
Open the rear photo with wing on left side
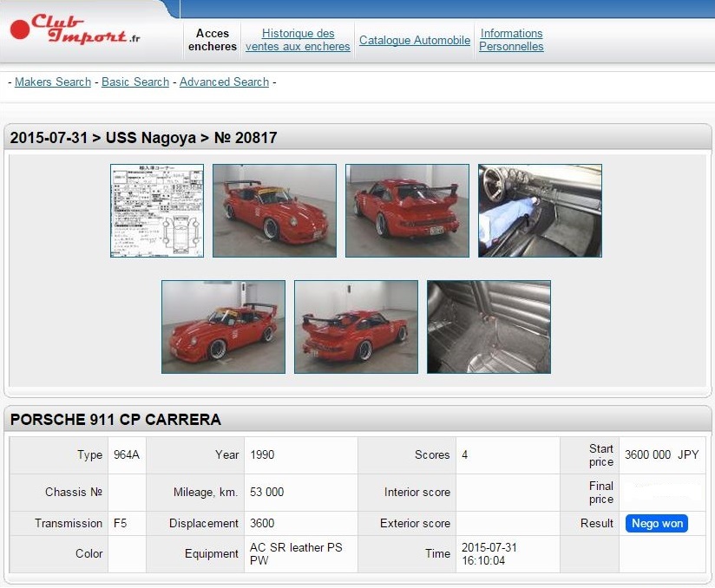click(356, 326)
